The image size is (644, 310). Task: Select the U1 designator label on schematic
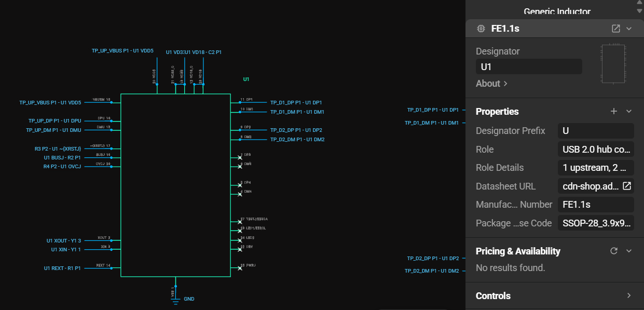click(246, 79)
